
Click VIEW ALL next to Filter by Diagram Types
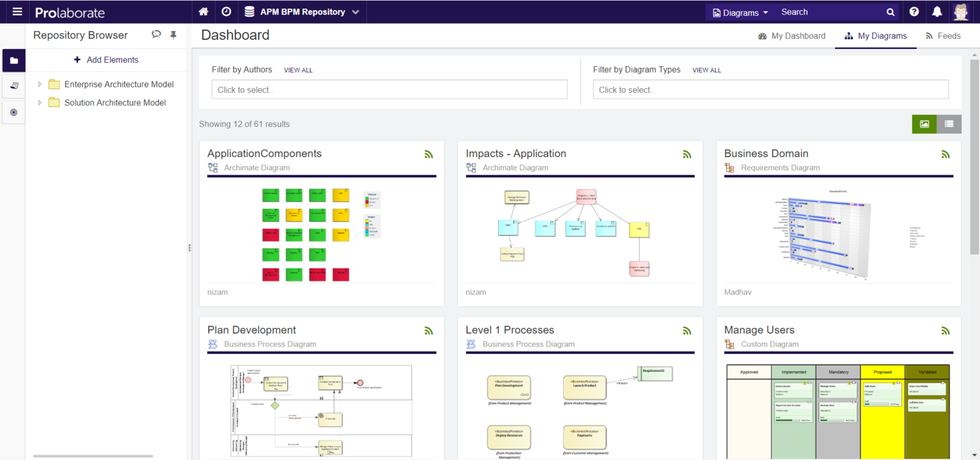707,70
